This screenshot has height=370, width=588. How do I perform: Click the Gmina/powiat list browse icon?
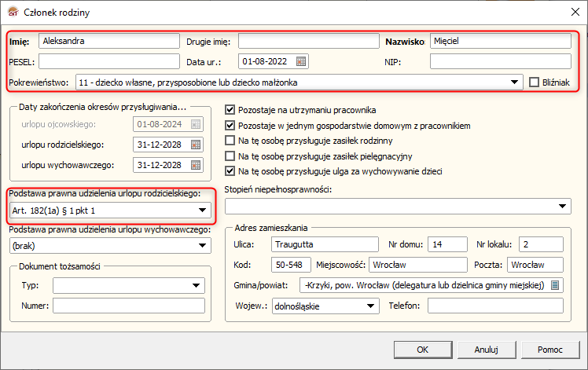556,285
